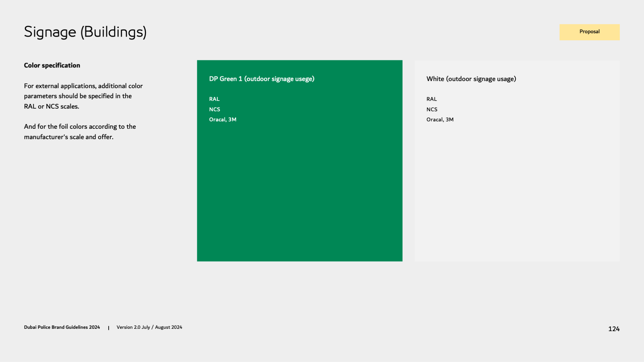This screenshot has width=644, height=362.
Task: Select the Signage (Buildings) title
Action: (85, 32)
